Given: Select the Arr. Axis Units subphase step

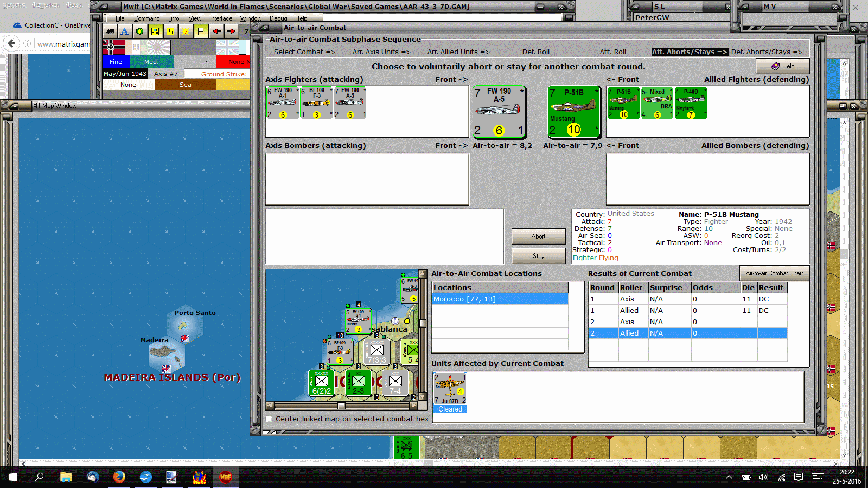Looking at the screenshot, I should (381, 52).
